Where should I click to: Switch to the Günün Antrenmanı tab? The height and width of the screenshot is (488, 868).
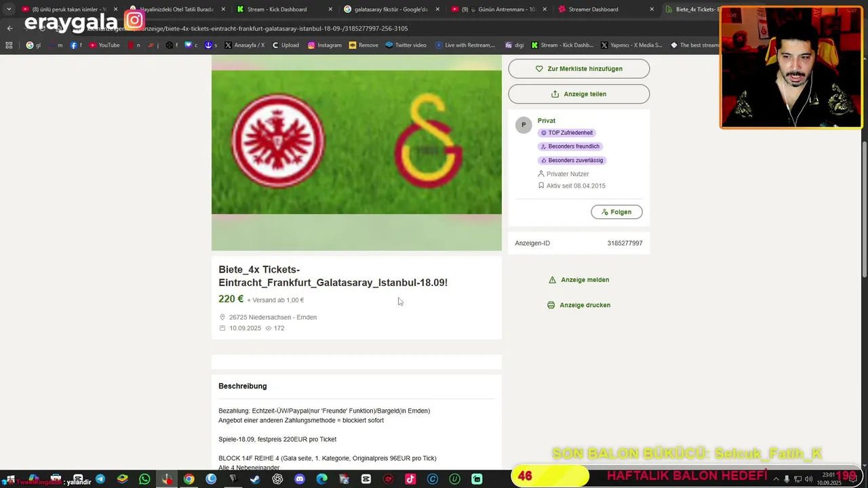coord(498,9)
